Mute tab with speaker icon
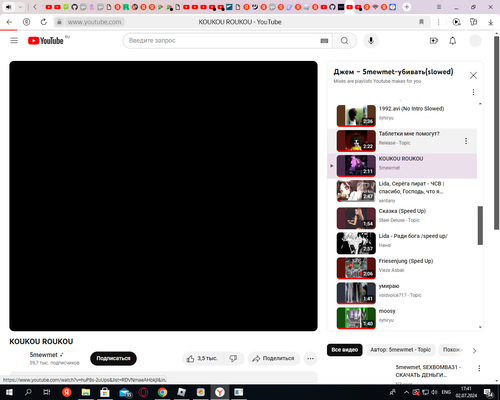 (x=9, y=7)
